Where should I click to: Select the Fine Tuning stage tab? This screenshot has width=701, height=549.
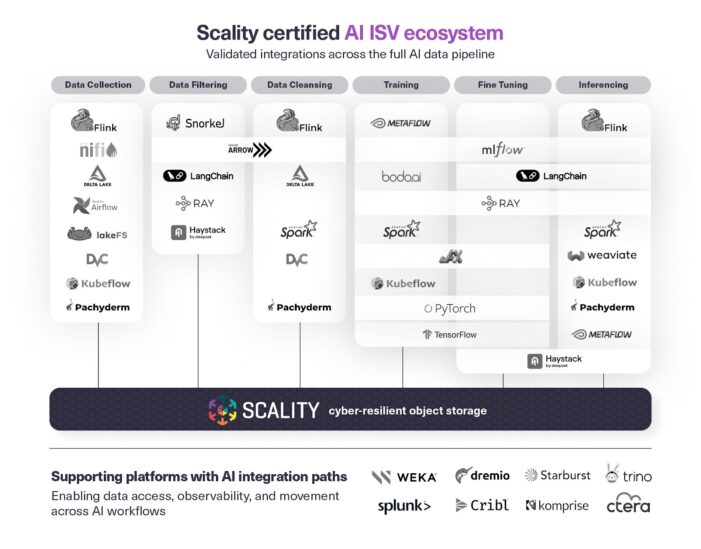tap(502, 85)
